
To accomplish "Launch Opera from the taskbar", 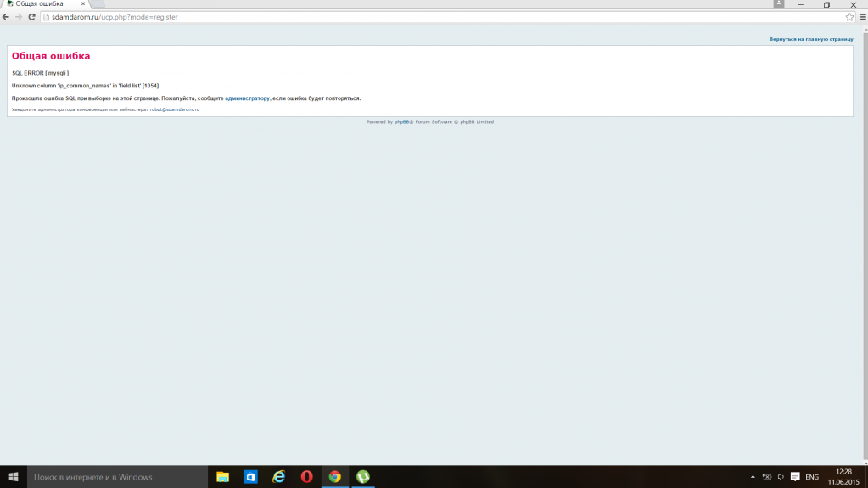I will [x=306, y=477].
